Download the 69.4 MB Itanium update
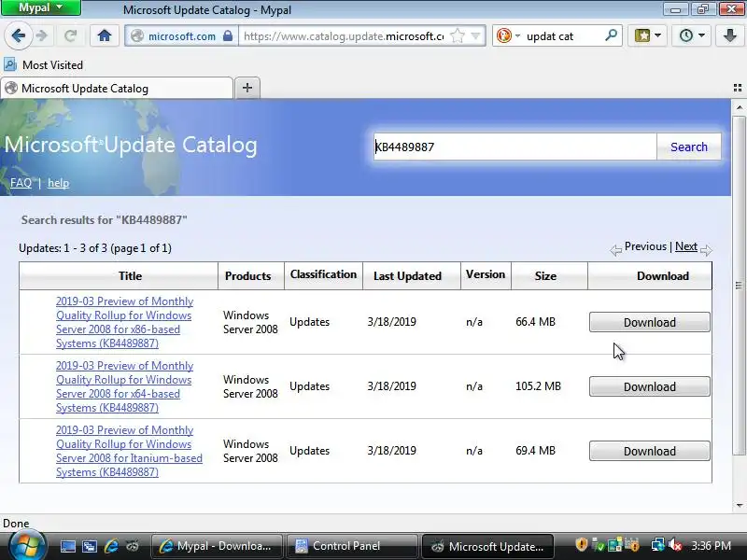This screenshot has height=560, width=747. [649, 451]
